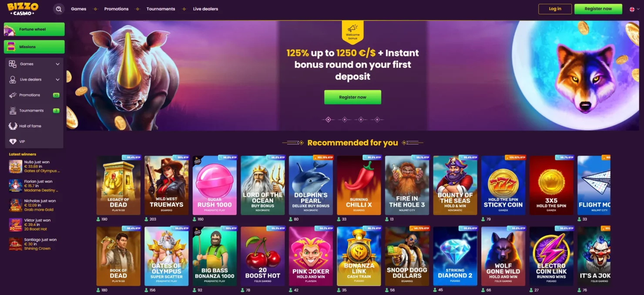
Task: Open the UK flag language selector
Action: click(x=632, y=9)
